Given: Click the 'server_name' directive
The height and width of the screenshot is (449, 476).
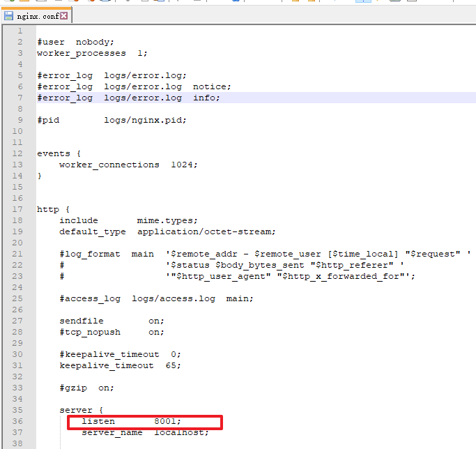Looking at the screenshot, I should point(112,432).
